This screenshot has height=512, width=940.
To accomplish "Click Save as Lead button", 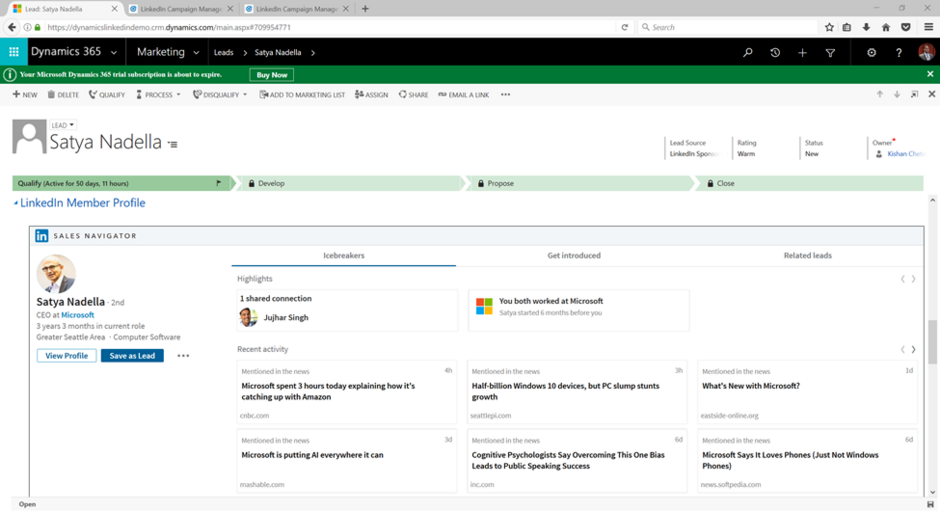I will tap(132, 356).
